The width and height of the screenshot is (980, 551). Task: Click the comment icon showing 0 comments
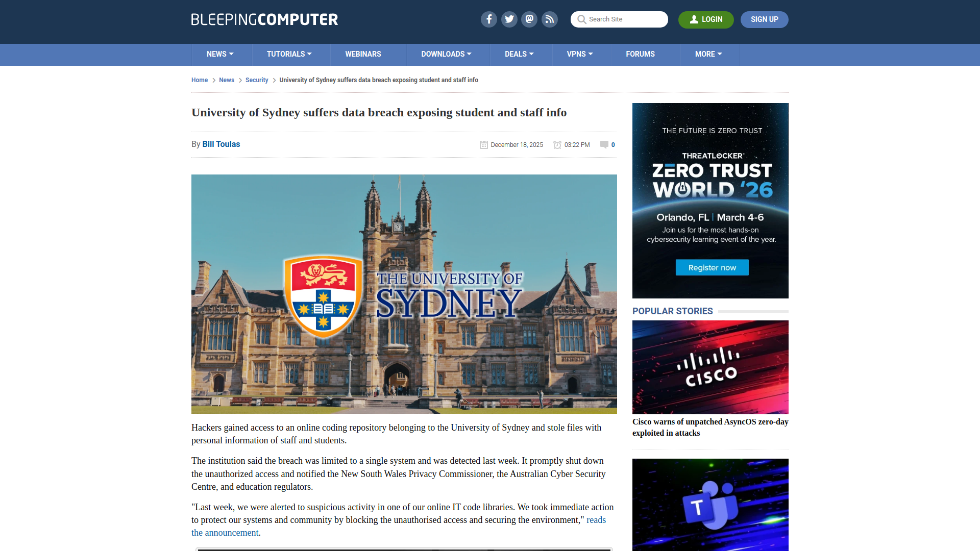[607, 145]
